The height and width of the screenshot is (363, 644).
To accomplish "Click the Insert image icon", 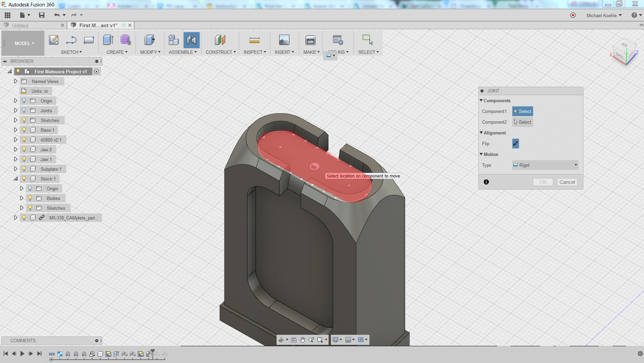I will click(284, 40).
